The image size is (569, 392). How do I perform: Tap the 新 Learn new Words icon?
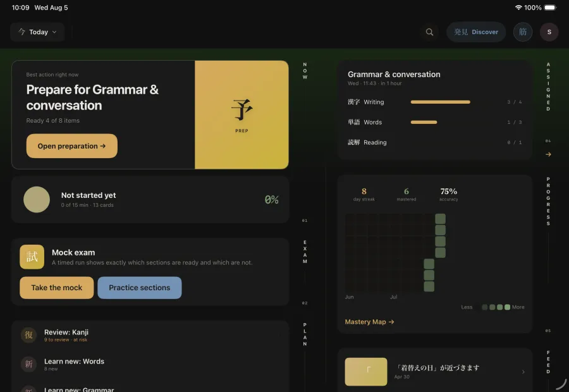tap(28, 364)
